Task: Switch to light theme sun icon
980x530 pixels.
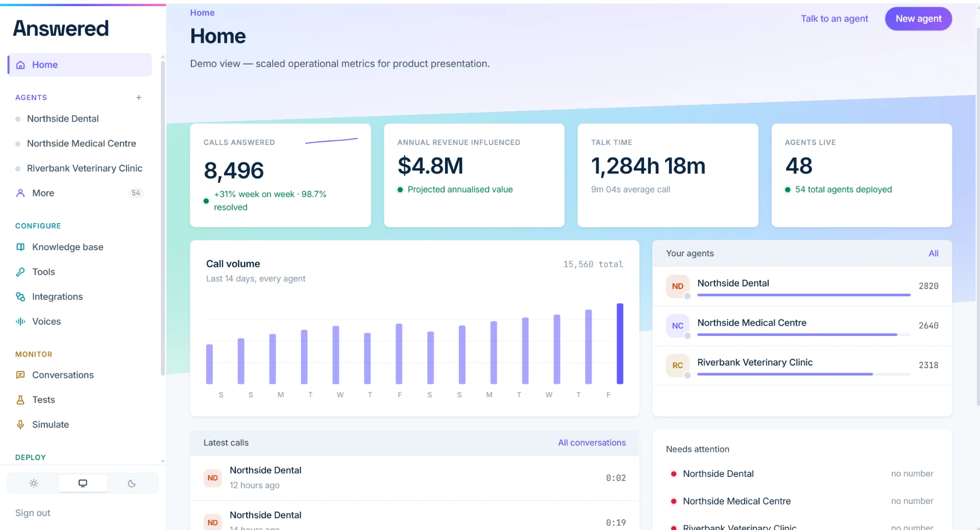Action: [34, 484]
